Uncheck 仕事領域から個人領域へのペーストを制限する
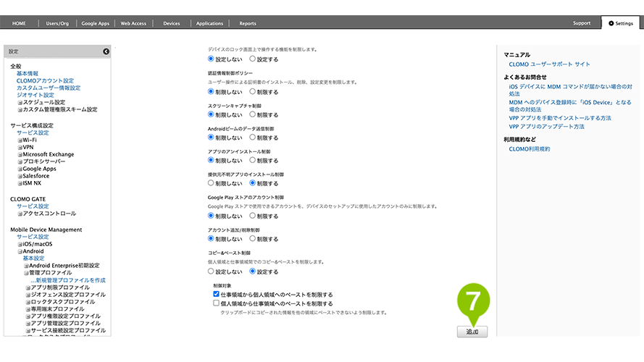 (216, 294)
